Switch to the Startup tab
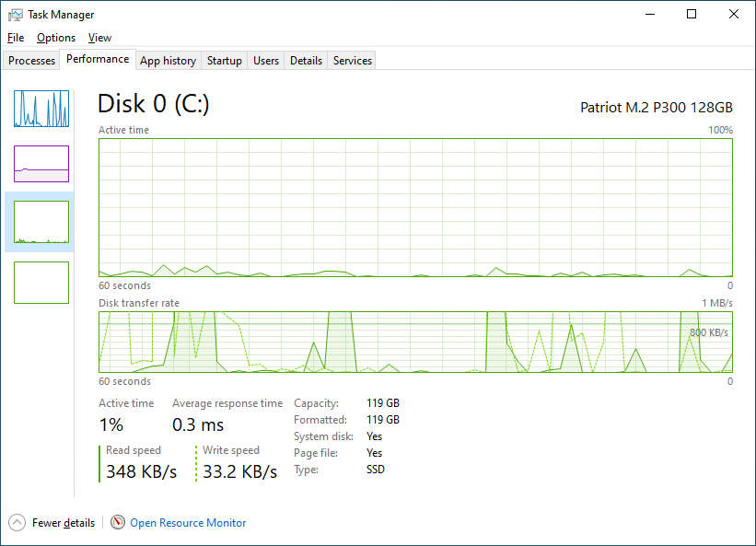This screenshot has height=546, width=756. [x=225, y=61]
